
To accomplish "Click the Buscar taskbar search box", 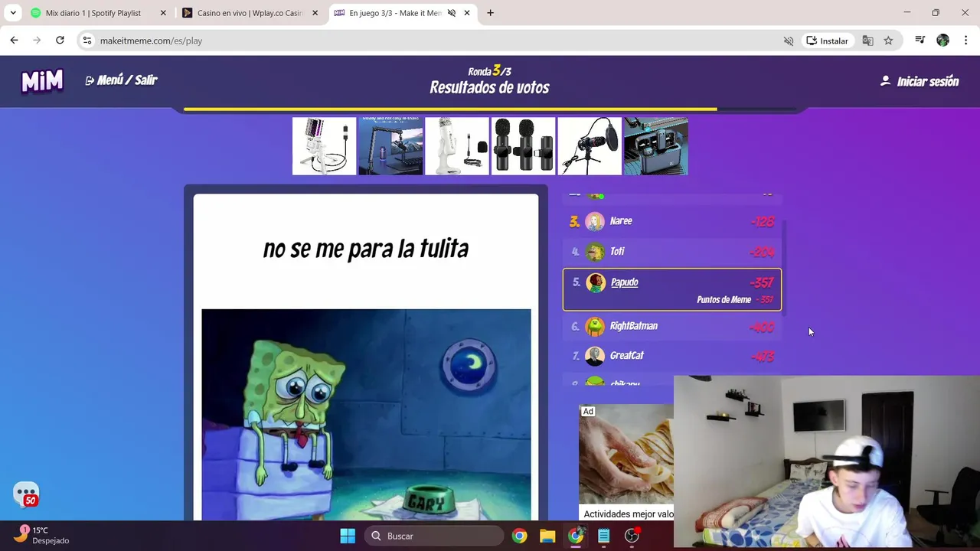I will [434, 536].
